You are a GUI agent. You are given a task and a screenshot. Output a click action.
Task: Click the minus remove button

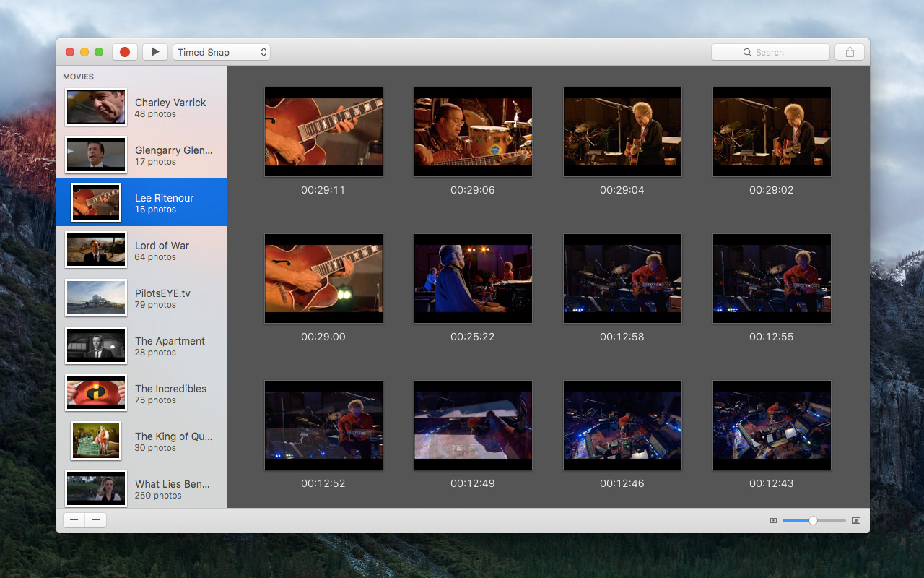[95, 520]
